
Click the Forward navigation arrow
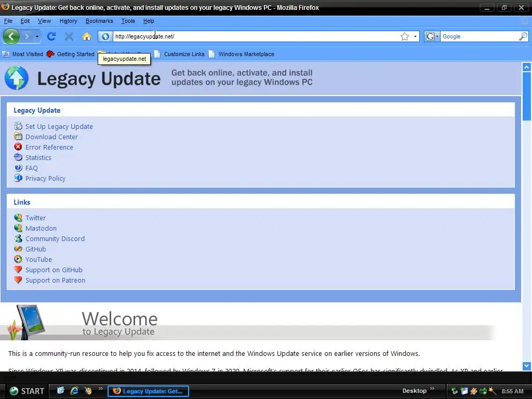point(27,36)
